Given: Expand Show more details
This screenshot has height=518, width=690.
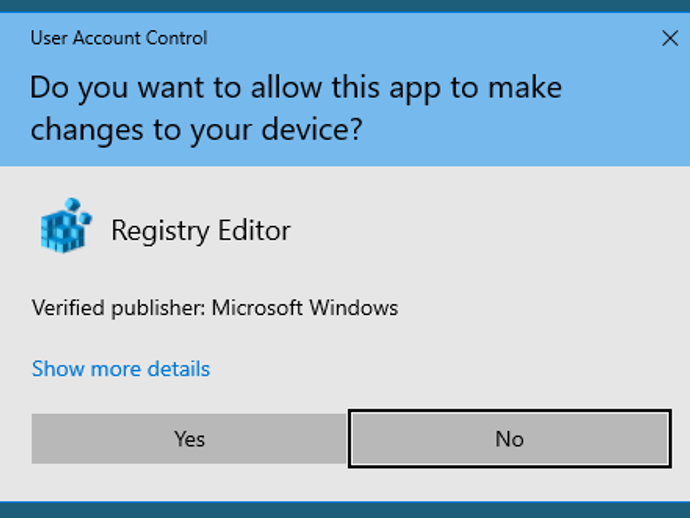Looking at the screenshot, I should [x=121, y=369].
